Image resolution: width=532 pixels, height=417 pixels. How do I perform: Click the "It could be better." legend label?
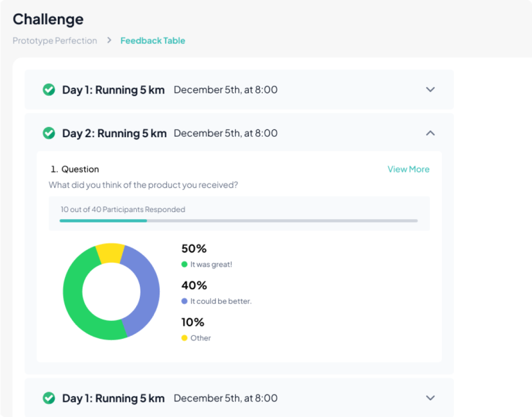pos(221,301)
